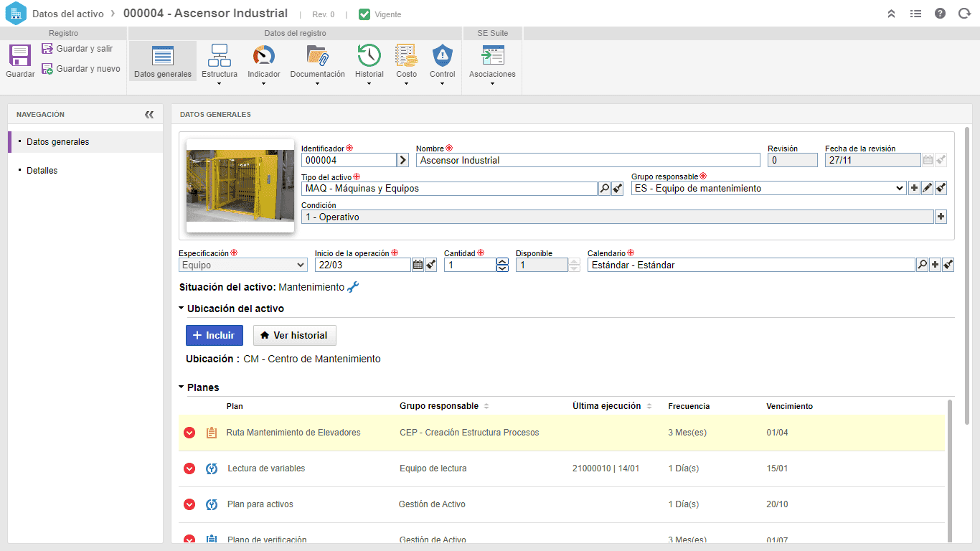Viewport: 980px width, 551px height.
Task: Click the search icon for Tipo del activo
Action: [604, 189]
